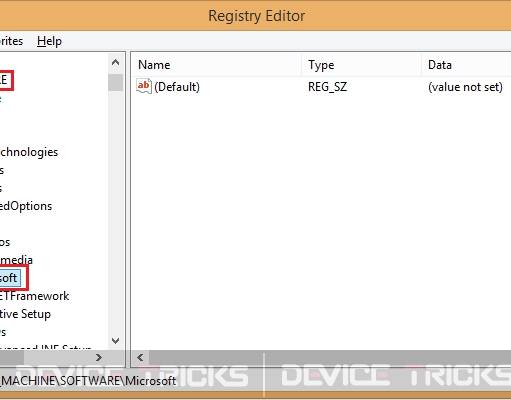511x400 pixels.
Task: Click the ab string icon beside (Default)
Action: coord(144,86)
